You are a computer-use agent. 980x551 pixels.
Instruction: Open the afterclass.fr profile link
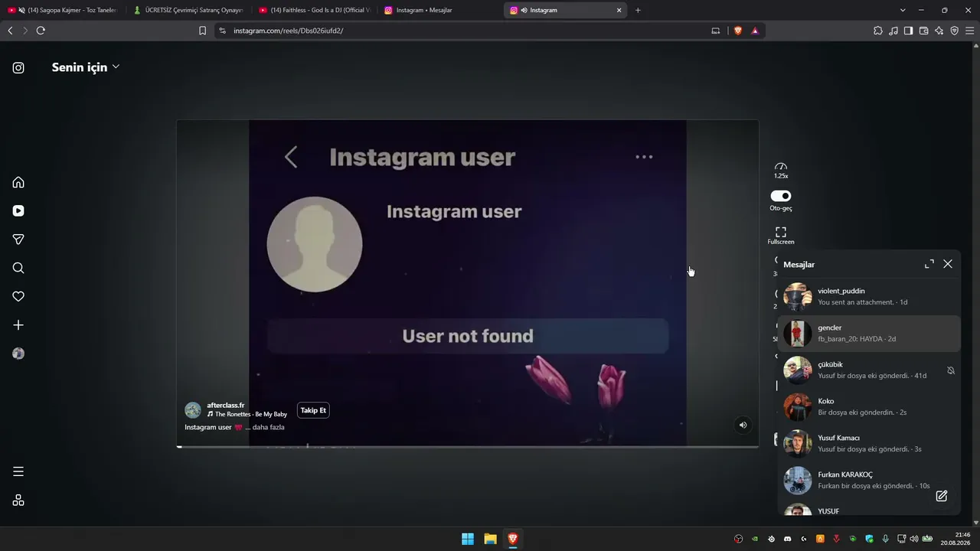[226, 406]
